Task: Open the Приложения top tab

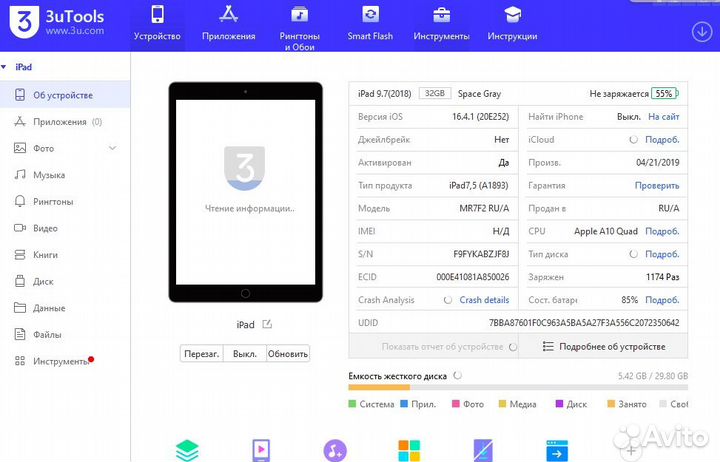Action: tap(228, 23)
